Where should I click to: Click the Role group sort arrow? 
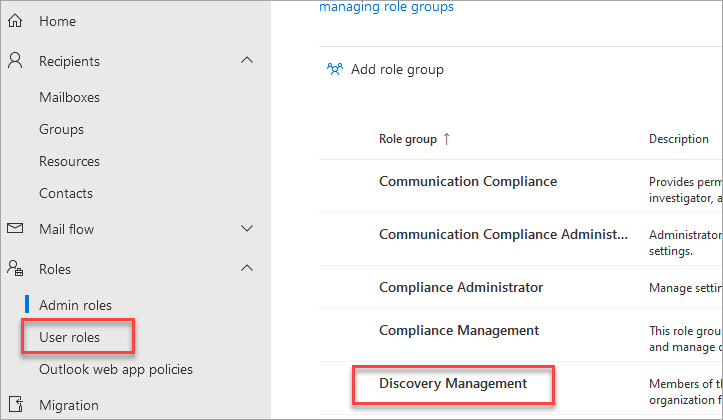[446, 139]
